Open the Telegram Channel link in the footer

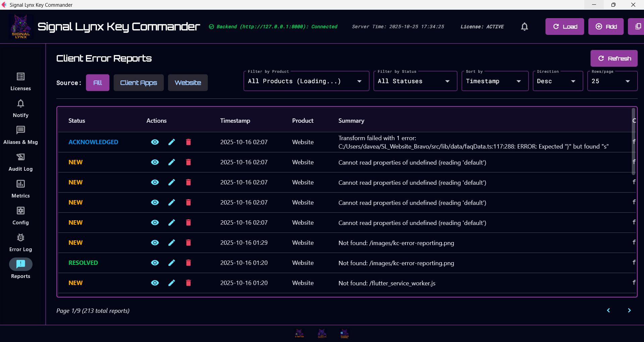click(344, 333)
